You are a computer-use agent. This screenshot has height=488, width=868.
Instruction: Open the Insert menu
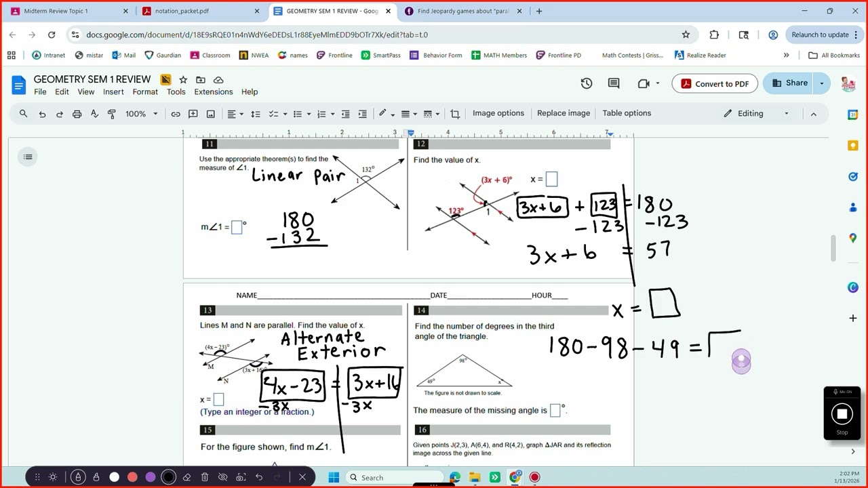(x=113, y=92)
